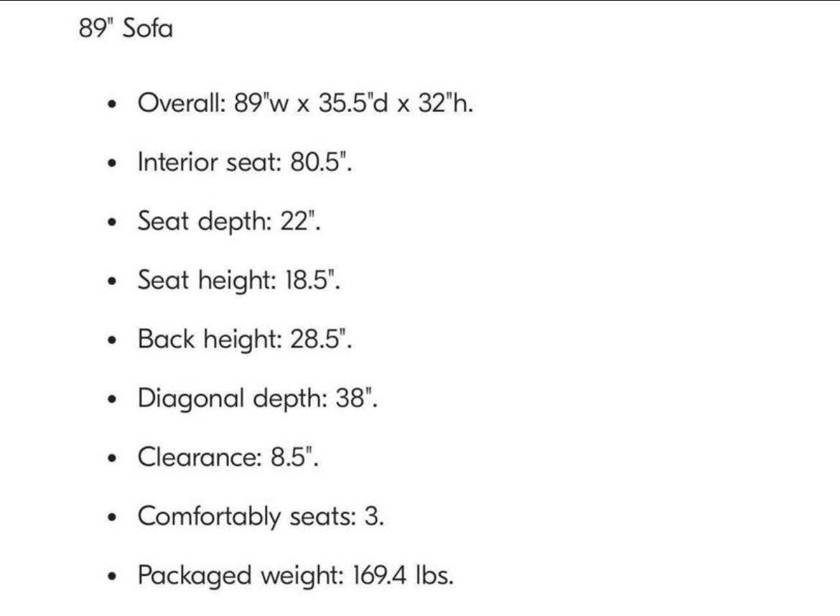The height and width of the screenshot is (616, 840).
Task: Click the 89"w width value
Action: [x=260, y=103]
